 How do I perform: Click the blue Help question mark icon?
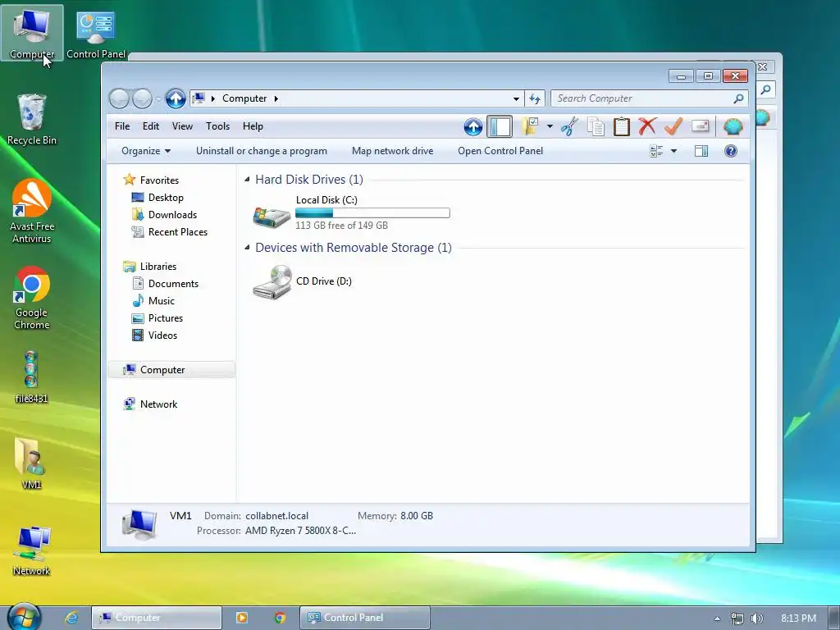pos(731,151)
